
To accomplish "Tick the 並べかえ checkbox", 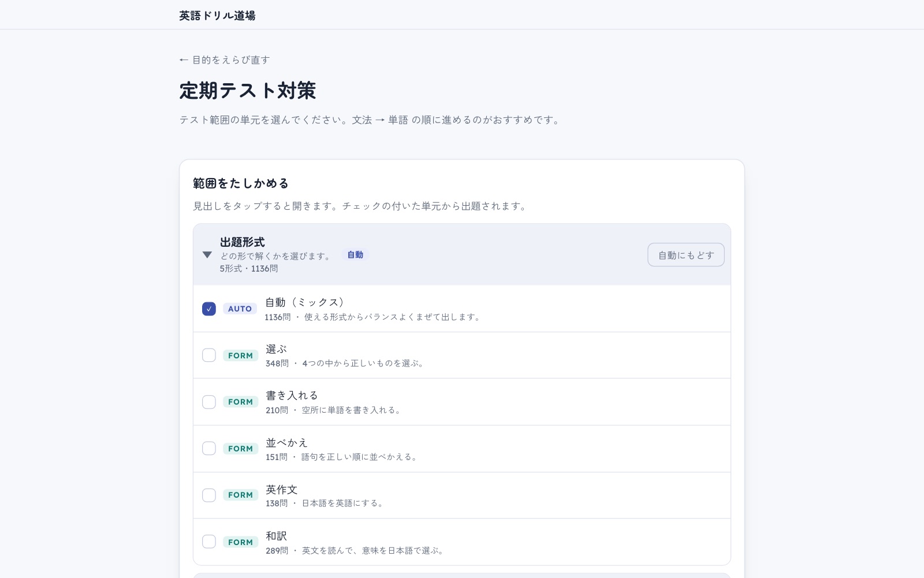I will point(209,449).
